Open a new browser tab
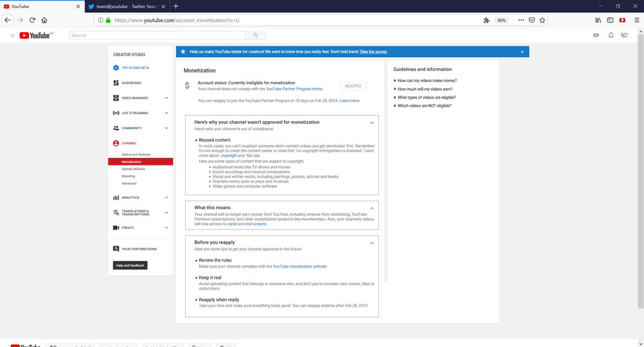 pyautogui.click(x=175, y=6)
